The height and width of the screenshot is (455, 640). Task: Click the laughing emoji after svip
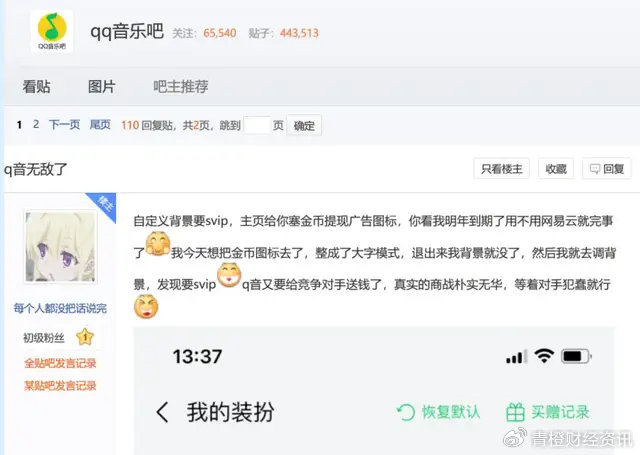[229, 275]
